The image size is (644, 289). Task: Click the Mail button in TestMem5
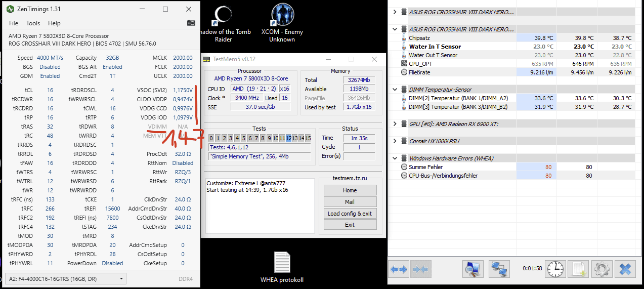pyautogui.click(x=350, y=202)
